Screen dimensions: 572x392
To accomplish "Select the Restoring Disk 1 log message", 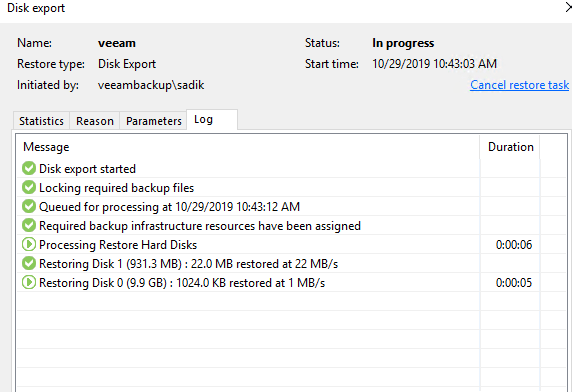I will [x=188, y=264].
